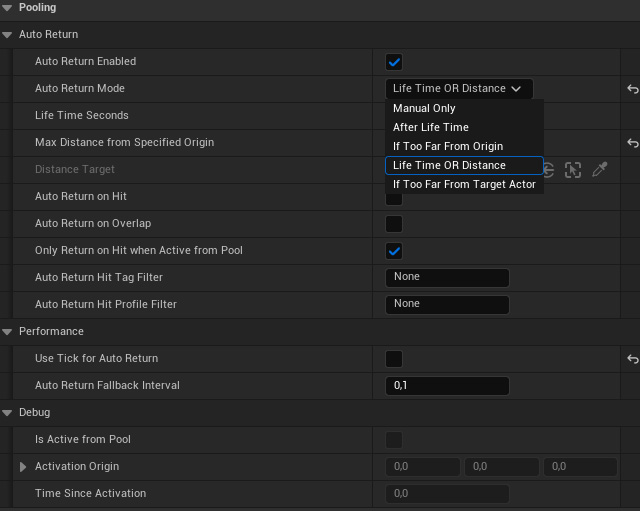Choose Manual Only from the mode list
Viewport: 640px width, 511px height.
[424, 108]
